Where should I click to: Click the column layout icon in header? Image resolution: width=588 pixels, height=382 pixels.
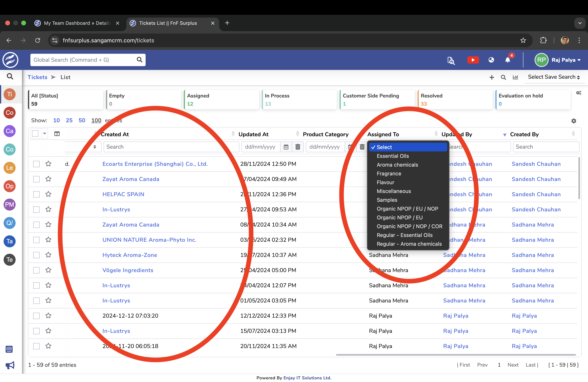pos(57,134)
